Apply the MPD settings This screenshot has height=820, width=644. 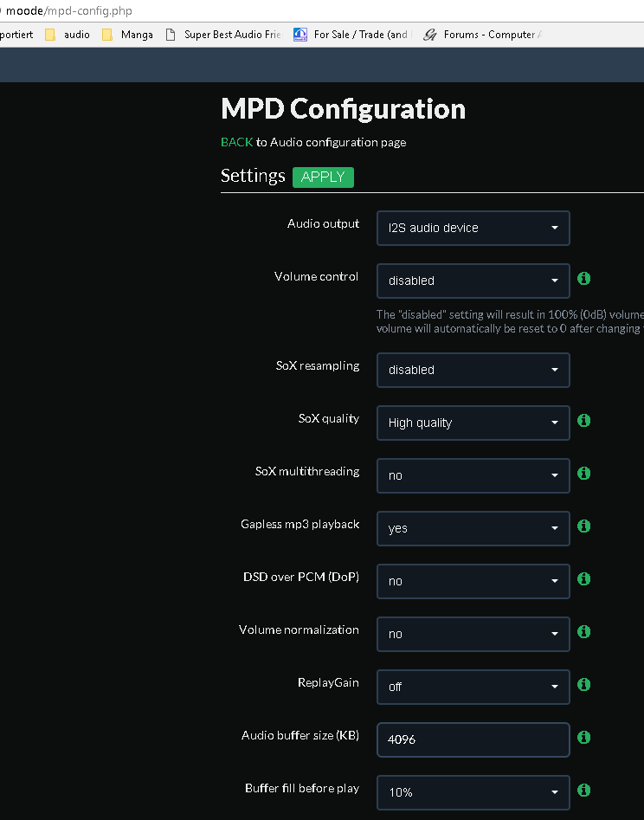323,177
